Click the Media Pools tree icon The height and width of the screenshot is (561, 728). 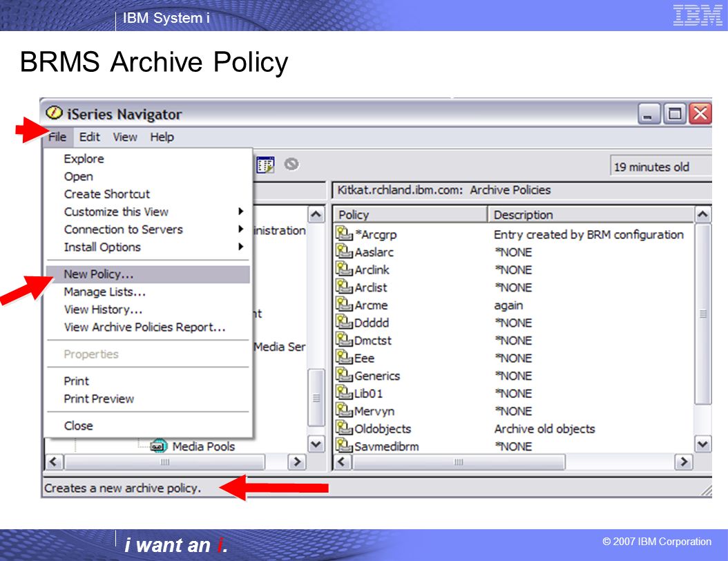click(158, 446)
